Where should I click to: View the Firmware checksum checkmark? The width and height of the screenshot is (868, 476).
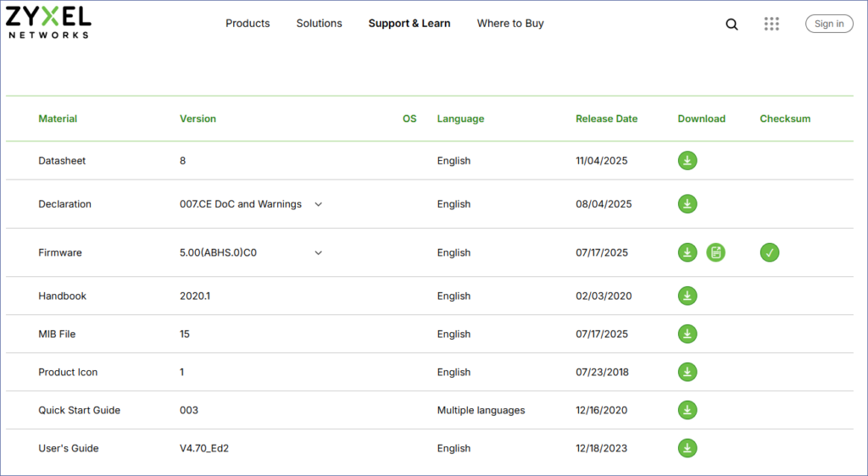pyautogui.click(x=770, y=252)
